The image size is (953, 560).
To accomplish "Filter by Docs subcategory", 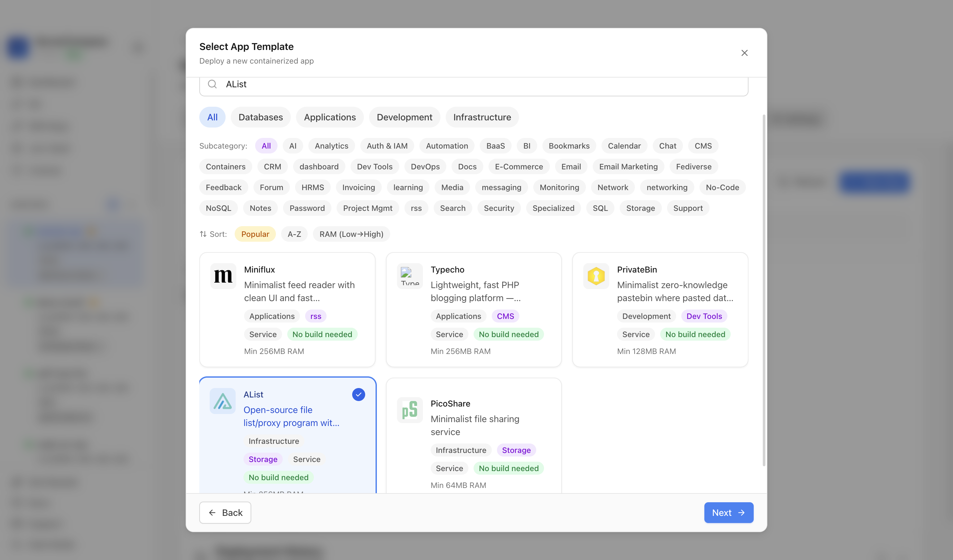I will [467, 167].
